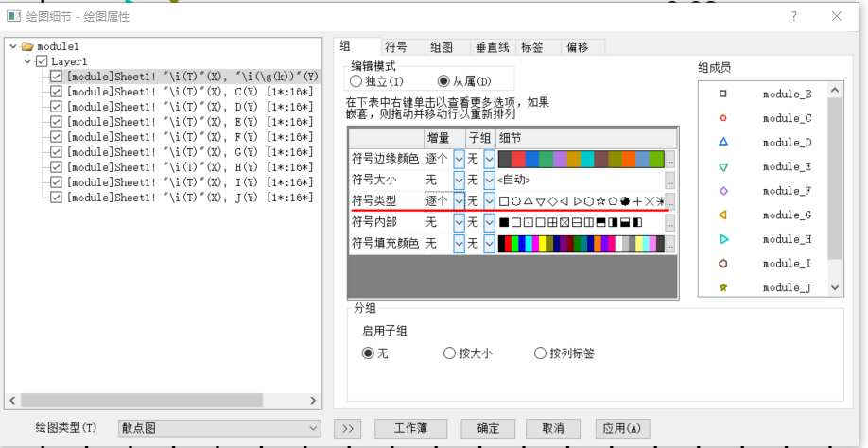Select the 独立(I) edit mode radio
Screen dimensions: 868x448
click(355, 82)
